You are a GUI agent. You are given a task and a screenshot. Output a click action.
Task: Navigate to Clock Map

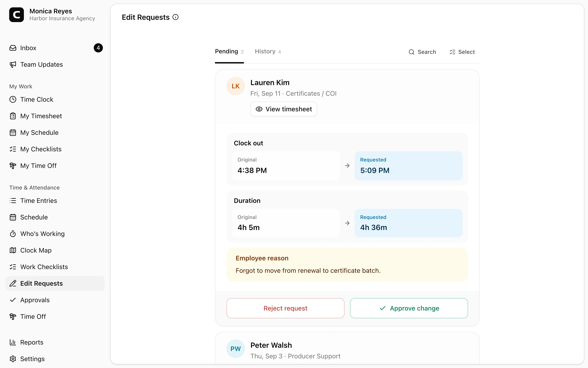(55, 250)
